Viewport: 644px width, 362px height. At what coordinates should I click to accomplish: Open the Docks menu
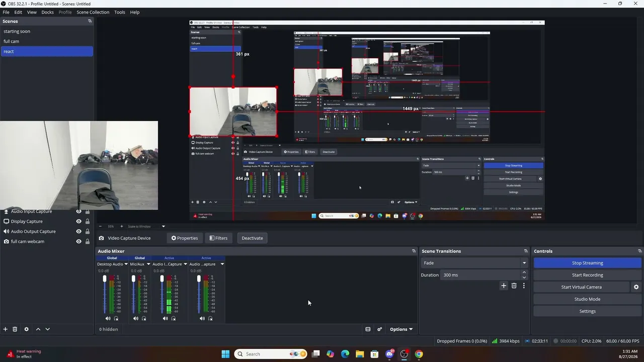tap(47, 12)
